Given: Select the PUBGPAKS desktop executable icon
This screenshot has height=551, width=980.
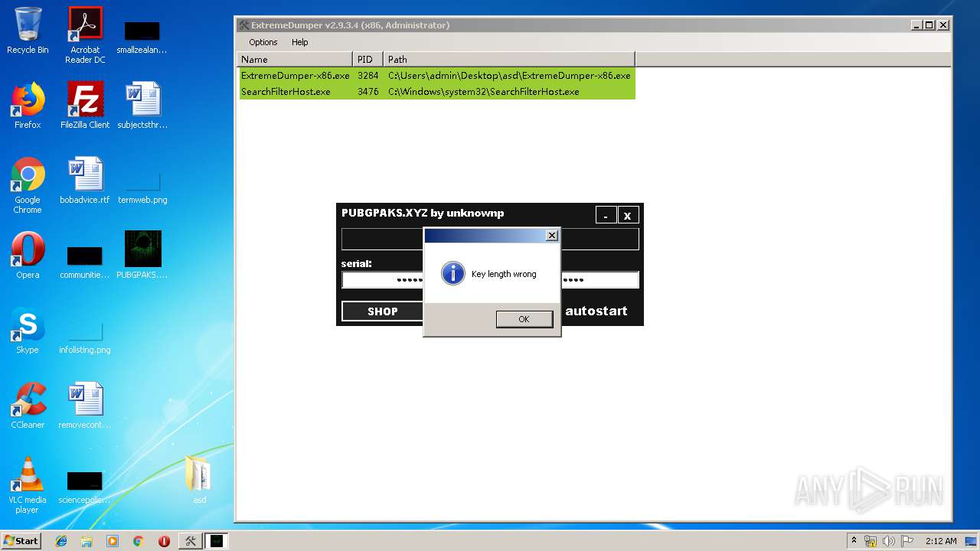Looking at the screenshot, I should point(142,256).
